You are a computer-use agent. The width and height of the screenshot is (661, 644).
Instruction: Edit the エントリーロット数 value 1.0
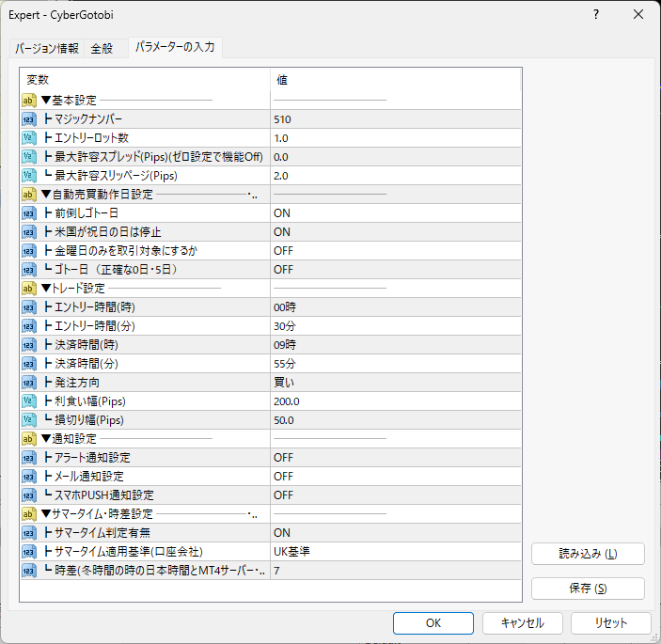(x=396, y=138)
